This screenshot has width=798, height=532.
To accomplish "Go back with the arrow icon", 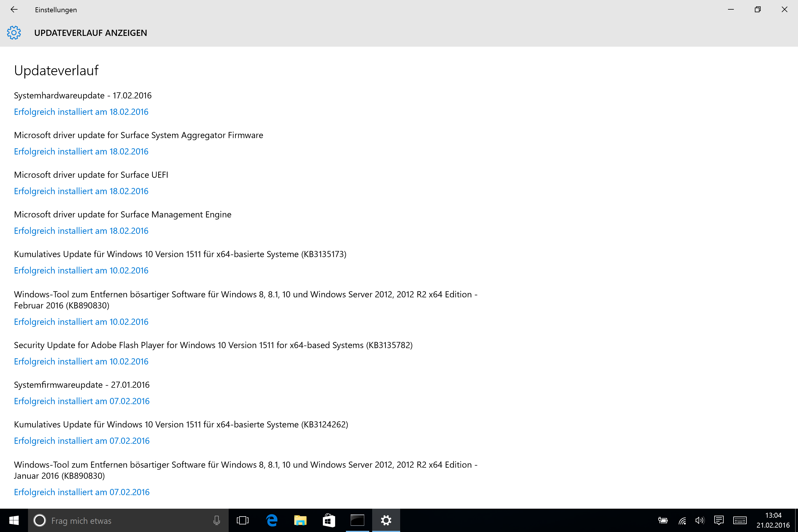I will (14, 10).
